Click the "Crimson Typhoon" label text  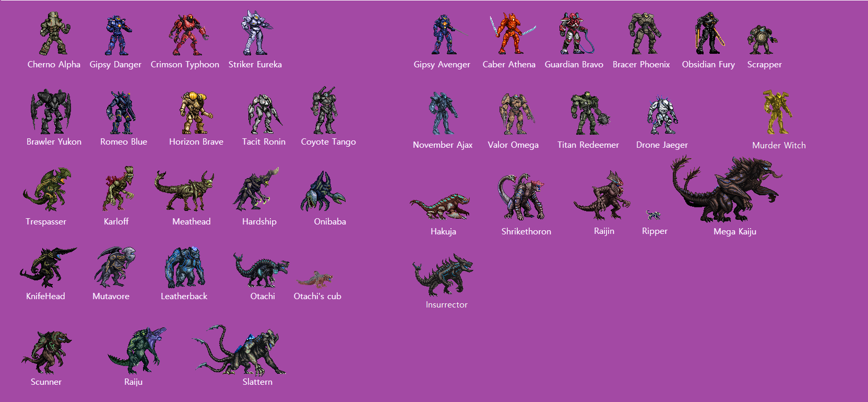(185, 65)
